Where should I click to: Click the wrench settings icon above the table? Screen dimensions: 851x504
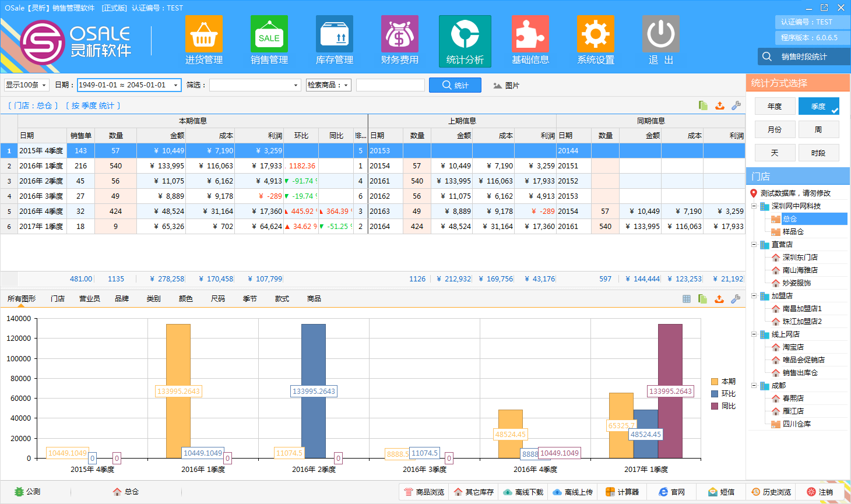[736, 105]
